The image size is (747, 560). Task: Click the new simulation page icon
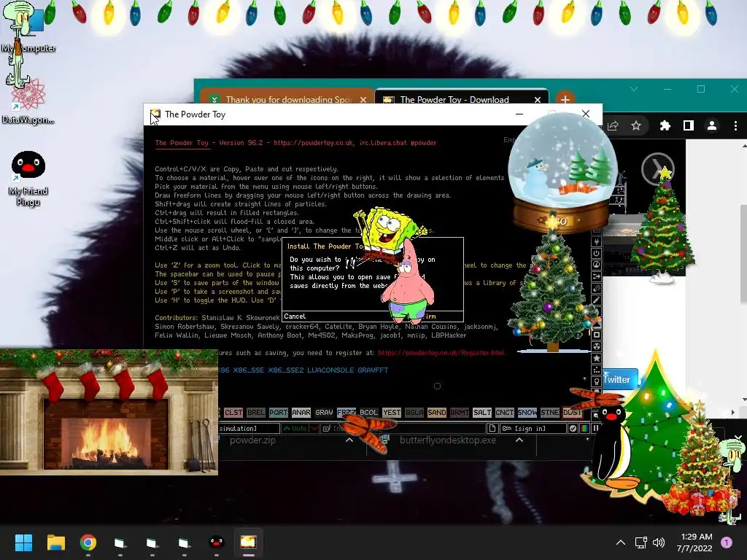coord(492,428)
